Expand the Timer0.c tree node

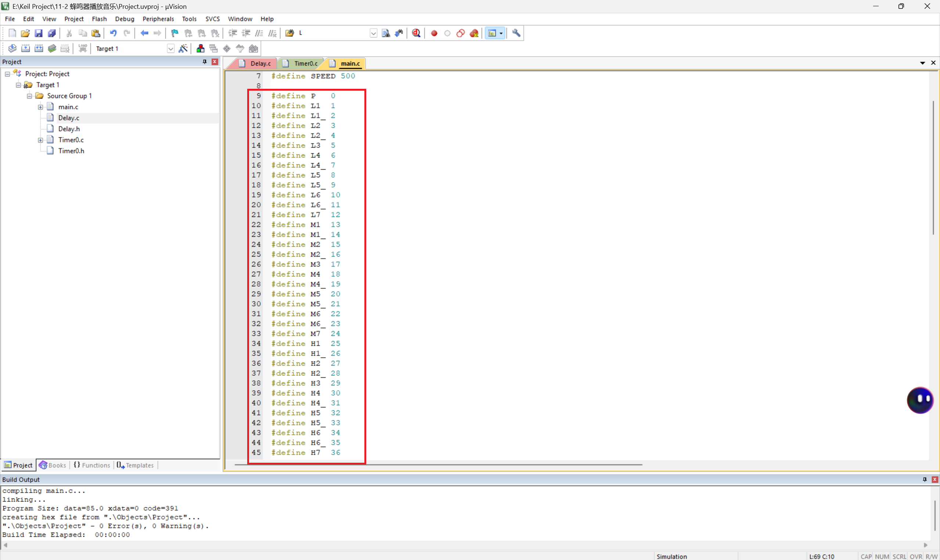(x=40, y=140)
